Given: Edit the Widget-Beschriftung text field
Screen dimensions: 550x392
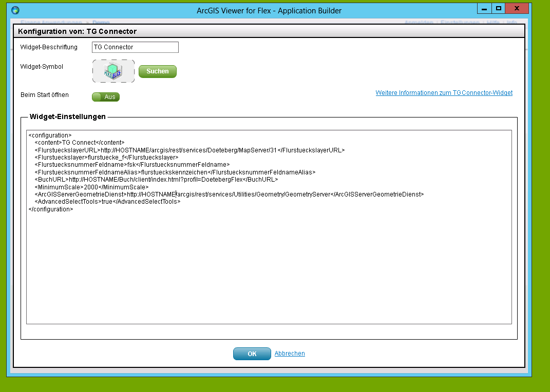Looking at the screenshot, I should 135,47.
